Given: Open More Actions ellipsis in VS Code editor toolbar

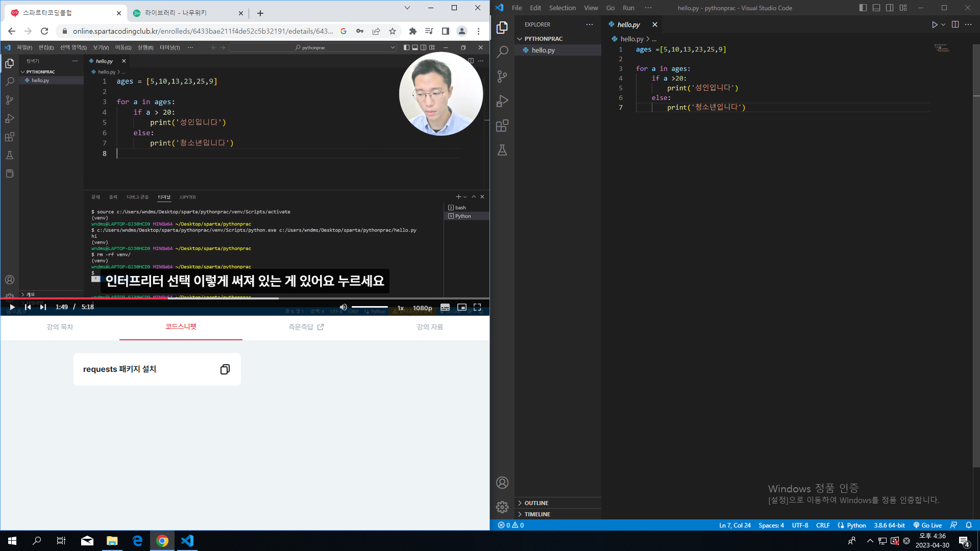Looking at the screenshot, I should click(x=968, y=24).
